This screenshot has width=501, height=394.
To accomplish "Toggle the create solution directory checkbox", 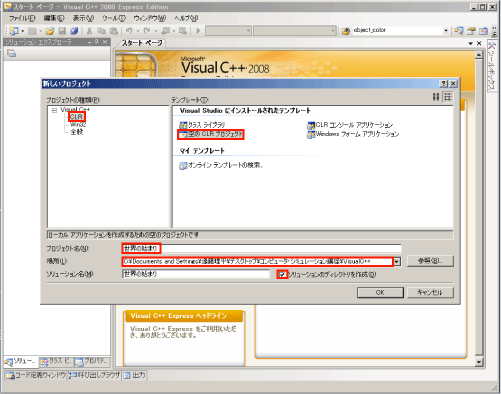I will click(282, 274).
